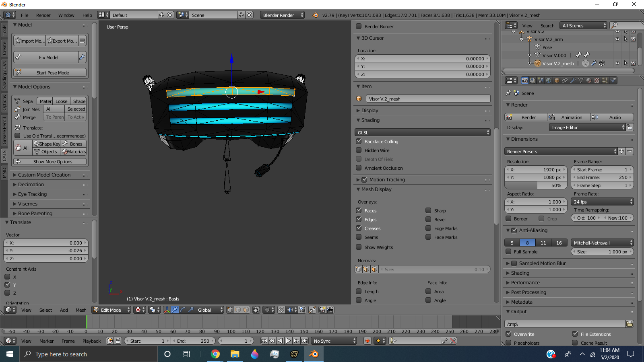Enable the translate manipulator arrow icon
Image resolution: width=644 pixels, height=362 pixels.
175,310
